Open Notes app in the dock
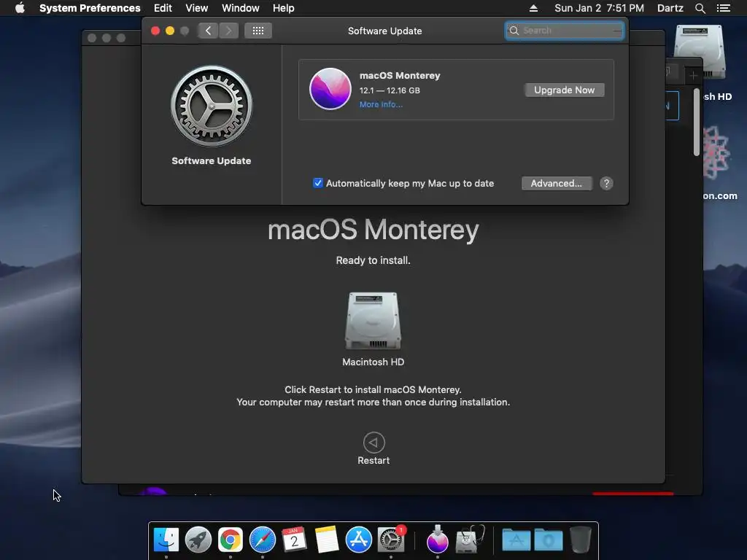This screenshot has width=747, height=560. click(327, 540)
